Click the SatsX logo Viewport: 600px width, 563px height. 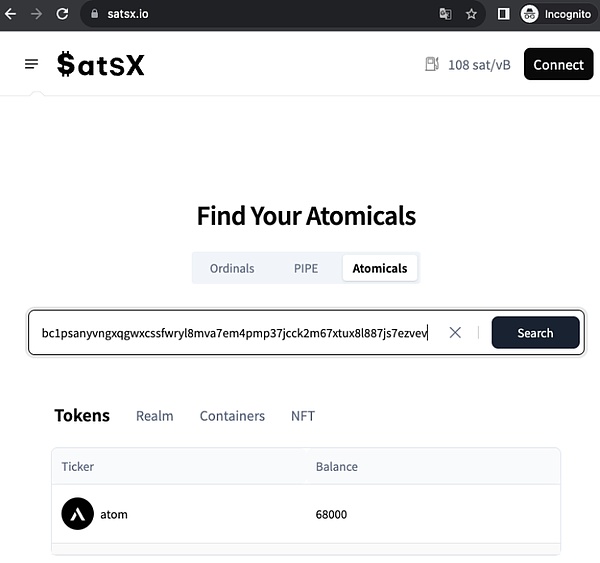(x=101, y=64)
